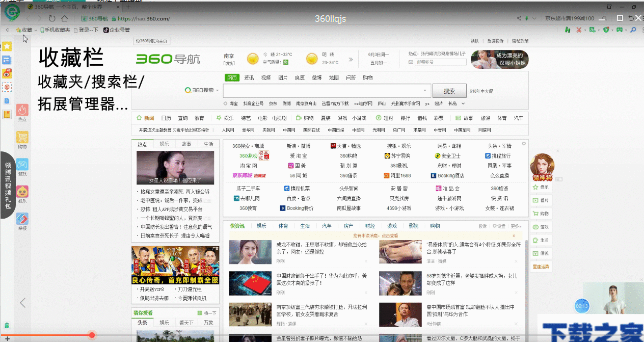Click the Weibo icon in the favorites sidebar
This screenshot has width=644, height=342.
[8, 72]
